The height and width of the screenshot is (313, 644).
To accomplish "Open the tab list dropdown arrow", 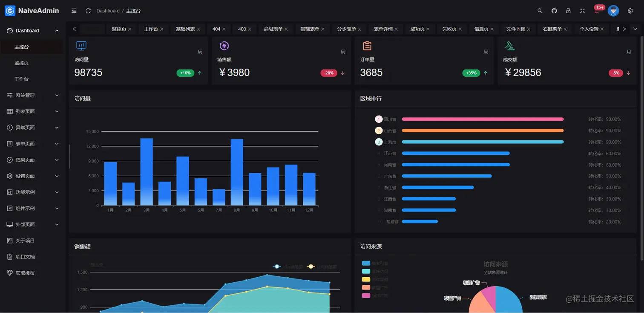I will click(635, 29).
